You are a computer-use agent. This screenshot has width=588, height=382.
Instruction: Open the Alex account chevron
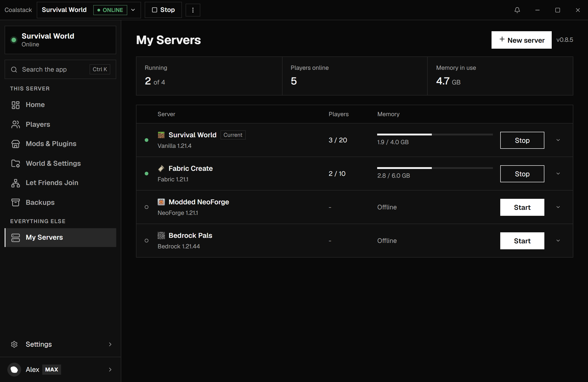(x=110, y=369)
